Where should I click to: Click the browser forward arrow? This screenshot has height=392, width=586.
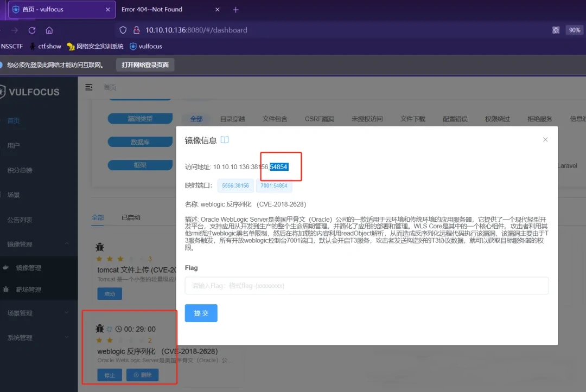point(15,30)
